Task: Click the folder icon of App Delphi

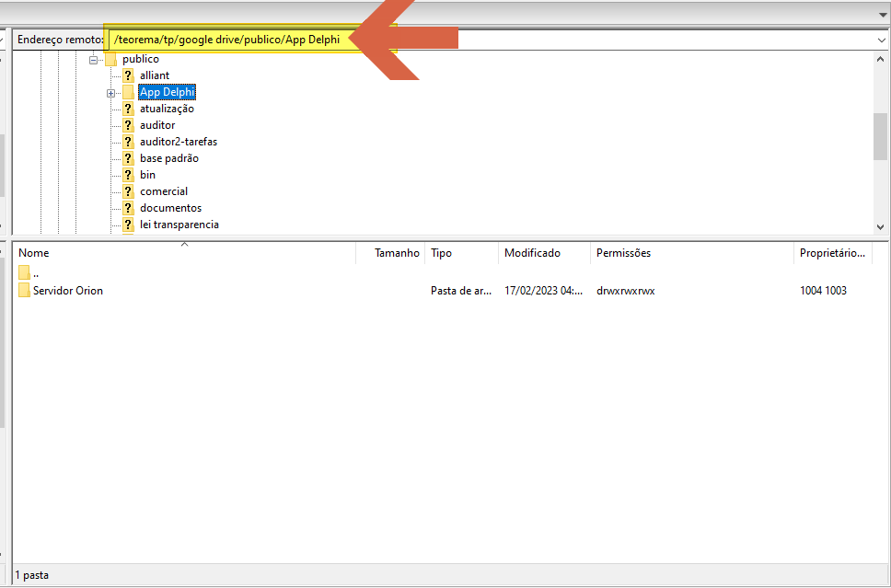Action: tap(129, 92)
